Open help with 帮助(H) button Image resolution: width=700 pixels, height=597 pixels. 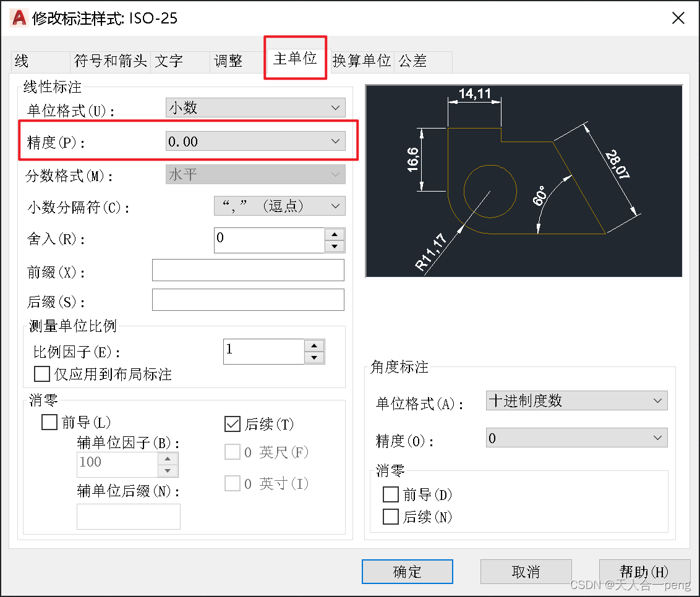(644, 572)
